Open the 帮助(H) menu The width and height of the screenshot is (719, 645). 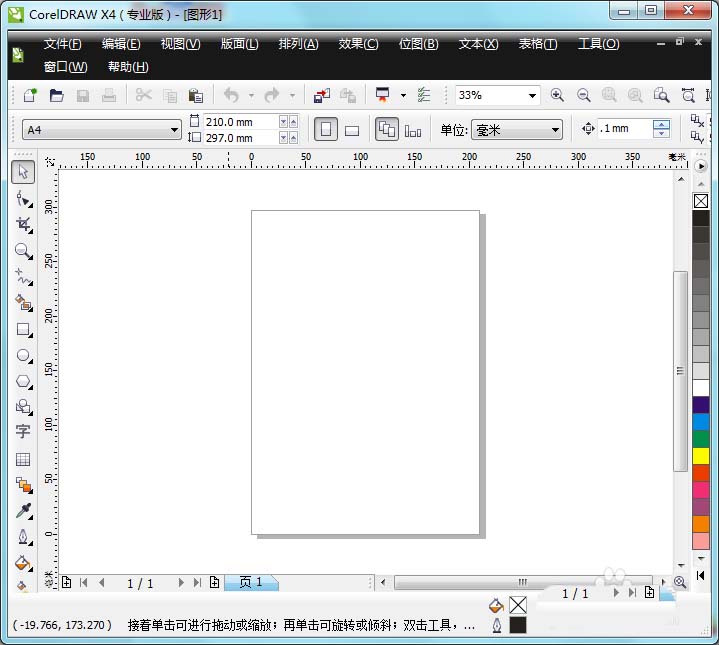pyautogui.click(x=128, y=67)
